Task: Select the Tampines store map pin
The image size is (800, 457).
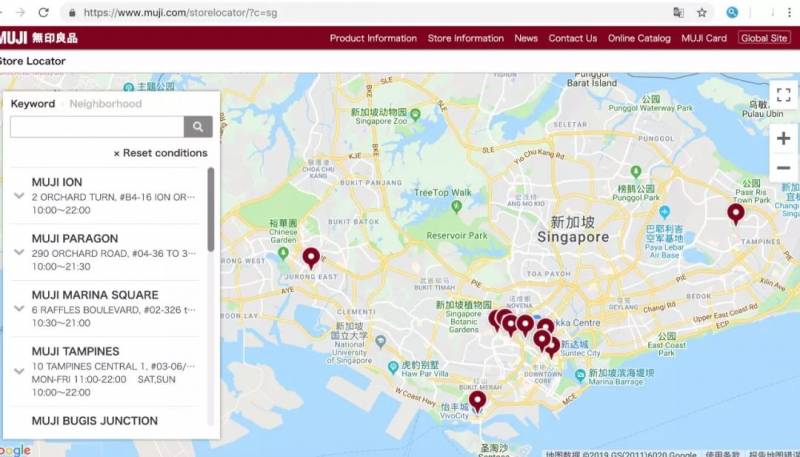Action: click(x=735, y=213)
